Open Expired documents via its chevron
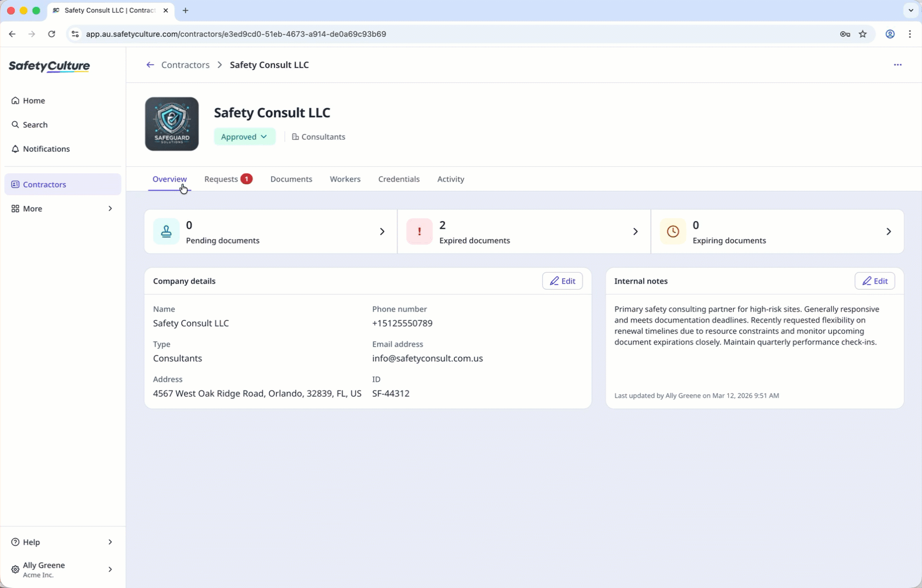 coord(636,231)
